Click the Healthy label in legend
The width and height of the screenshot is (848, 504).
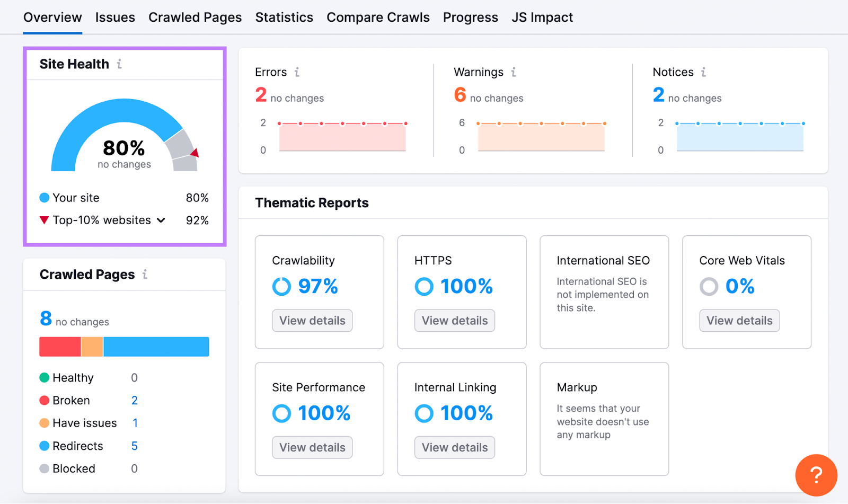coord(73,378)
